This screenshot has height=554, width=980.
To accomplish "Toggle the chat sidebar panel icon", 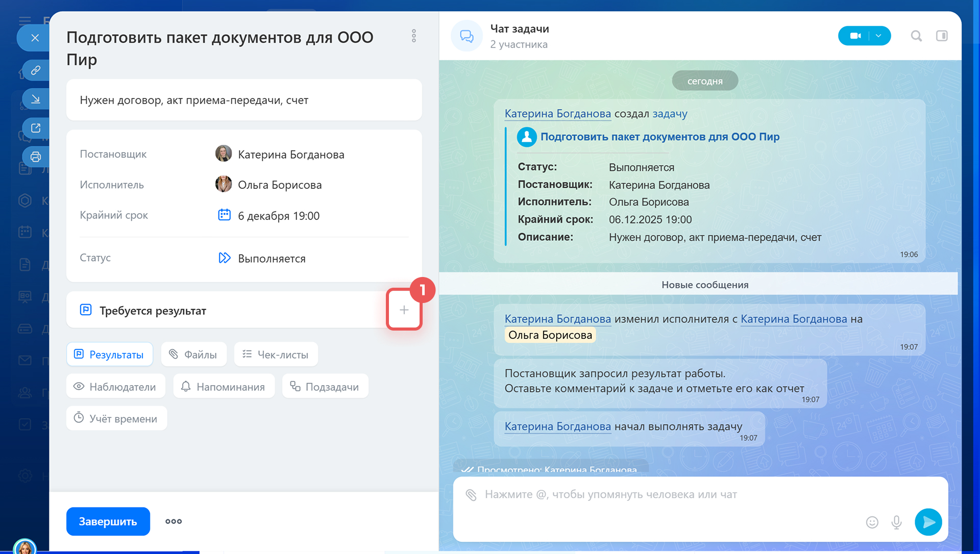I will pos(942,36).
